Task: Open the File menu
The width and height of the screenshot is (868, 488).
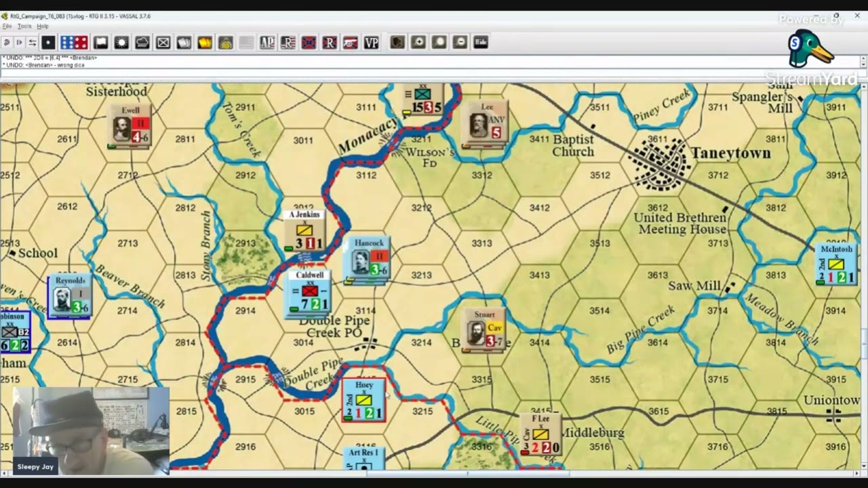Action: click(7, 26)
